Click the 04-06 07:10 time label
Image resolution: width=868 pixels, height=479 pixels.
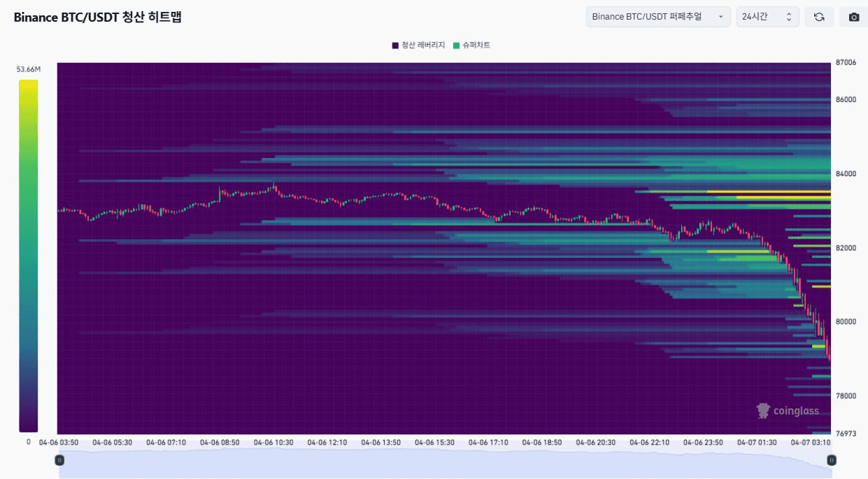166,443
